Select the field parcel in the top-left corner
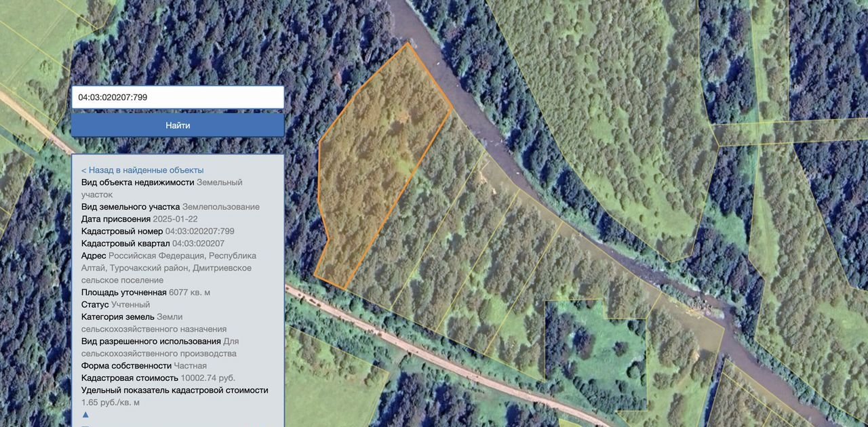868x427 pixels. [x=41, y=41]
